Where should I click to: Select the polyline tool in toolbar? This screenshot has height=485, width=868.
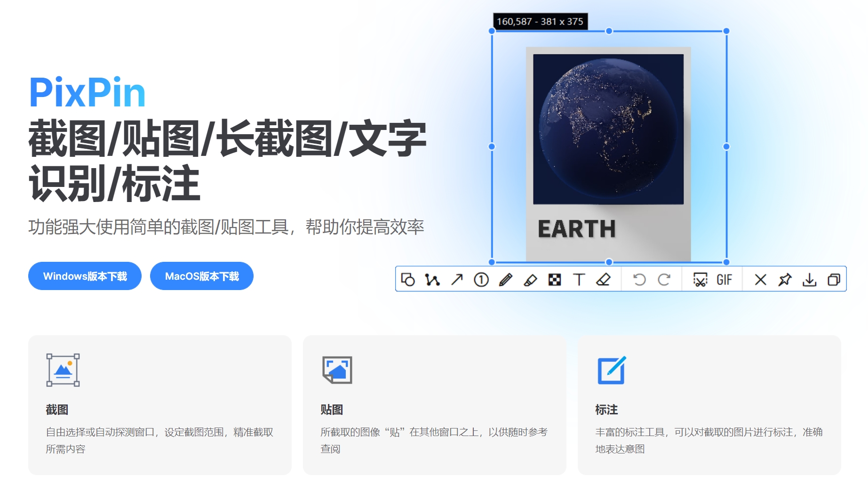click(x=432, y=280)
